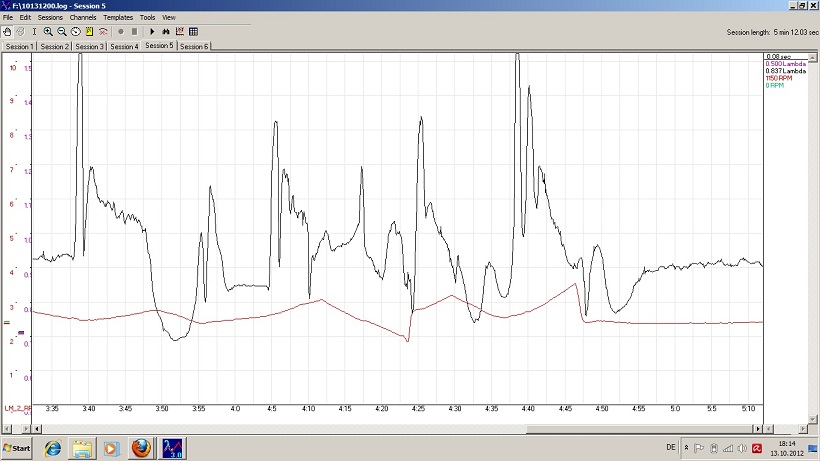Open the Sessions menu
Image resolution: width=820 pixels, height=461 pixels.
[x=50, y=17]
